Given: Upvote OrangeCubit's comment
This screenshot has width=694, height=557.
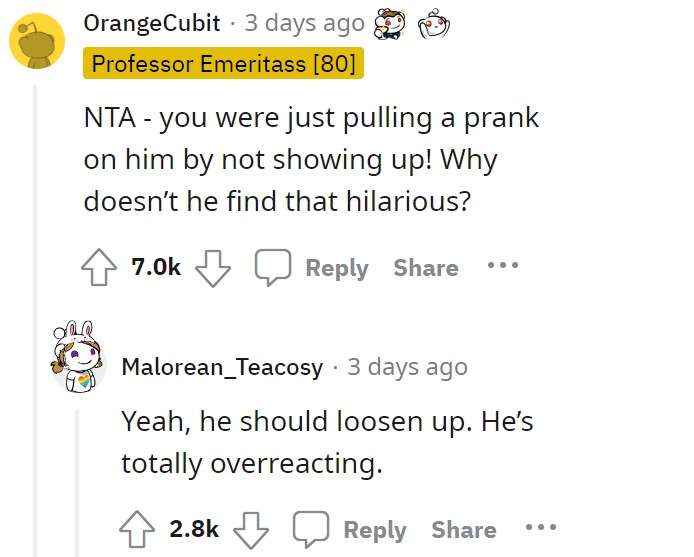Looking at the screenshot, I should pyautogui.click(x=99, y=267).
